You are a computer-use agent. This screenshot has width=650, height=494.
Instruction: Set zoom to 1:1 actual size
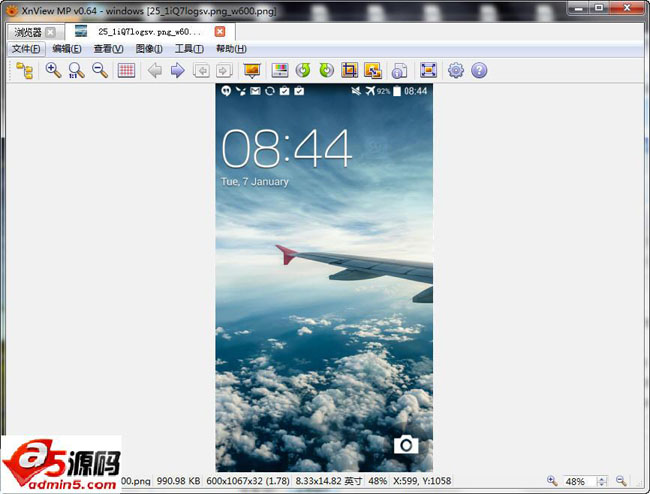click(x=76, y=70)
